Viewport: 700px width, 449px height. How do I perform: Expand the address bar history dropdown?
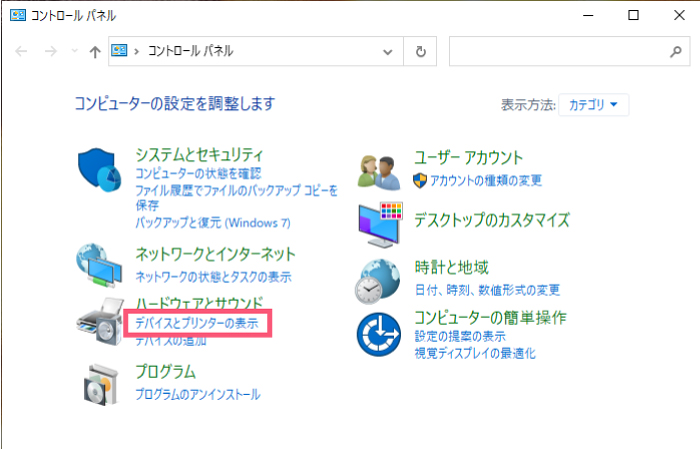388,52
